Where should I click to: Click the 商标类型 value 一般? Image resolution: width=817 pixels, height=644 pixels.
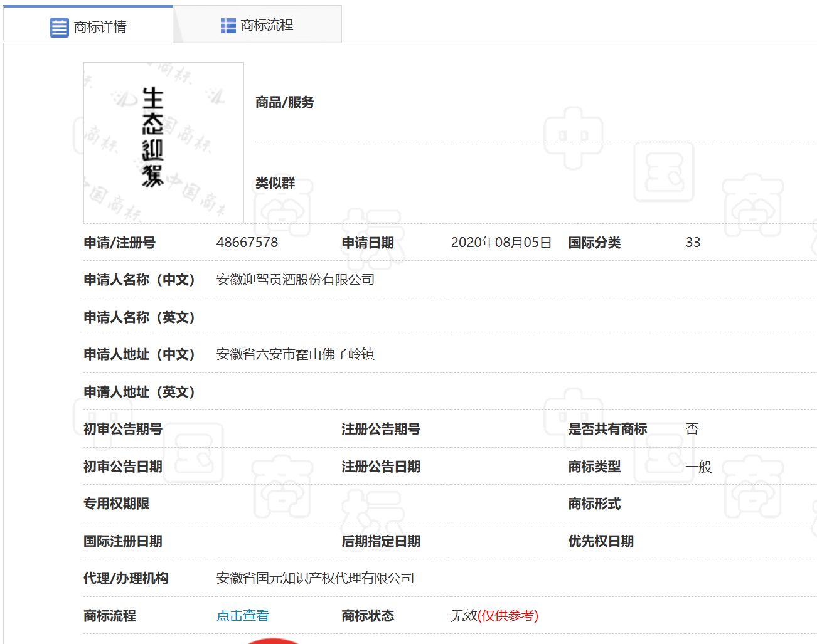698,467
